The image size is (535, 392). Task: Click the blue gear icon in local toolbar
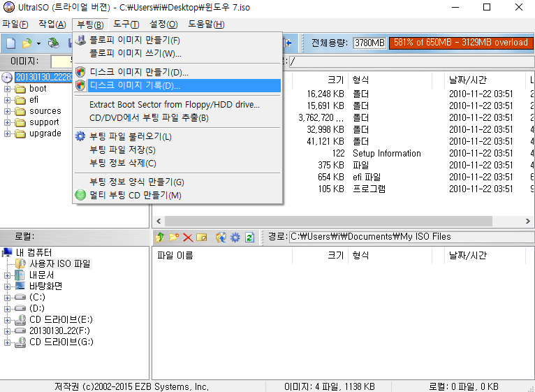[x=235, y=237]
